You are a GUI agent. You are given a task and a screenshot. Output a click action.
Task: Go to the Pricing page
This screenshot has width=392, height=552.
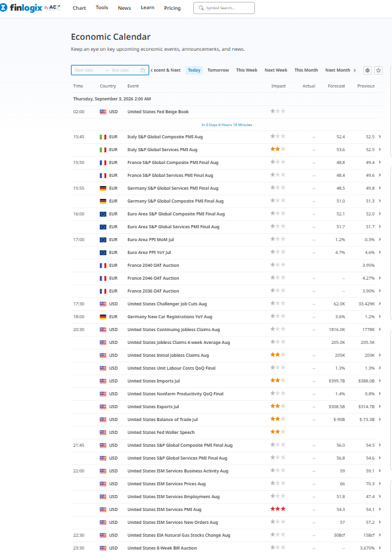[172, 8]
